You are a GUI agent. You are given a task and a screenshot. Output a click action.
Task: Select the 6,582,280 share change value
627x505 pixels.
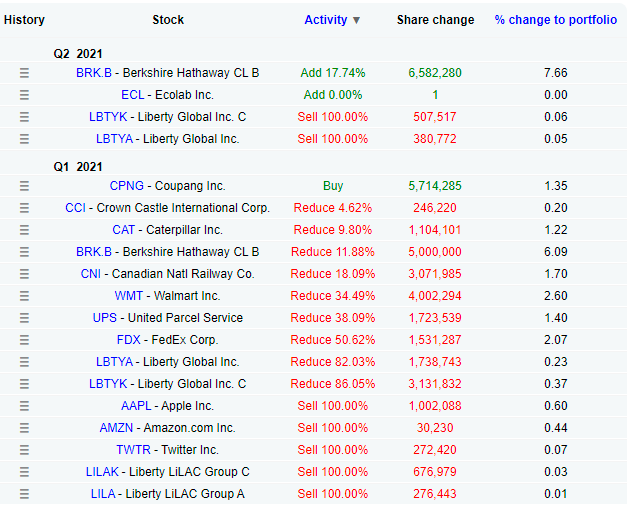pyautogui.click(x=435, y=73)
